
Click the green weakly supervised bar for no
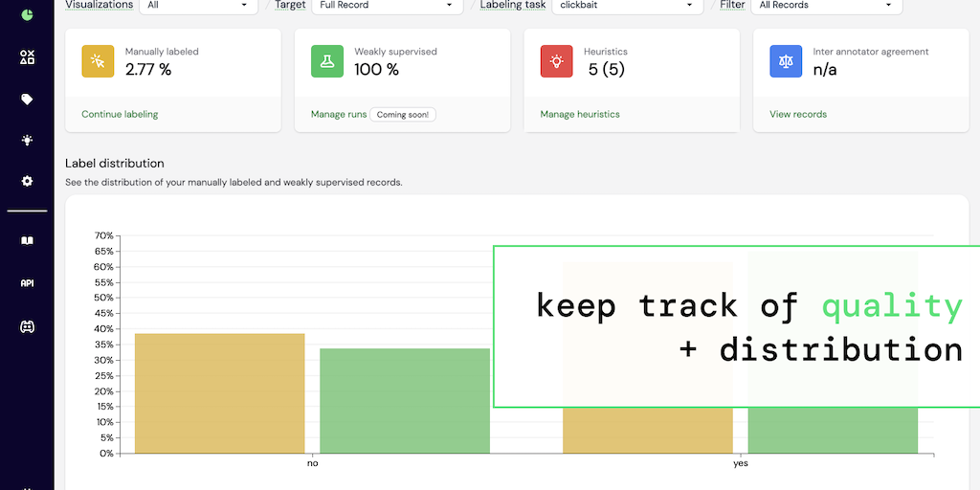pyautogui.click(x=405, y=401)
